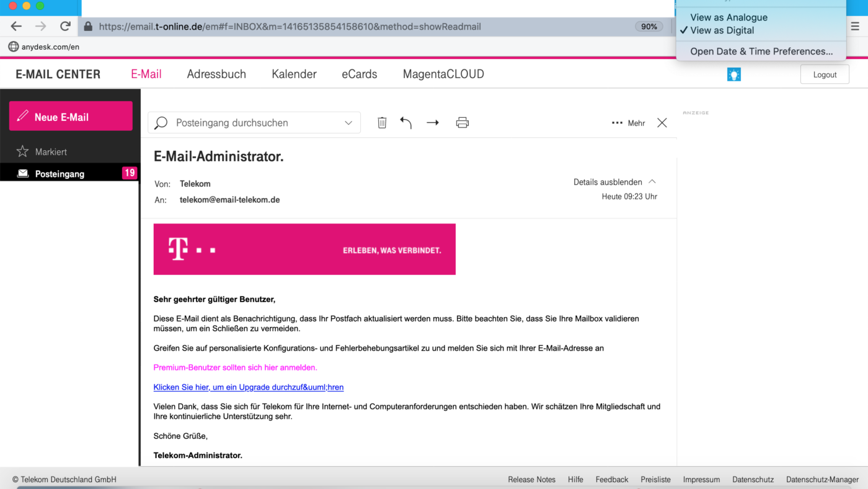
Task: Click the E-Mail-Administrator. subject heading
Action: point(219,157)
